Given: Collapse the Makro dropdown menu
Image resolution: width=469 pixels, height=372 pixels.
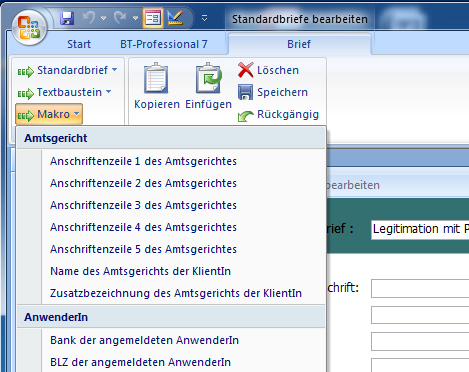Looking at the screenshot, I should click(49, 114).
